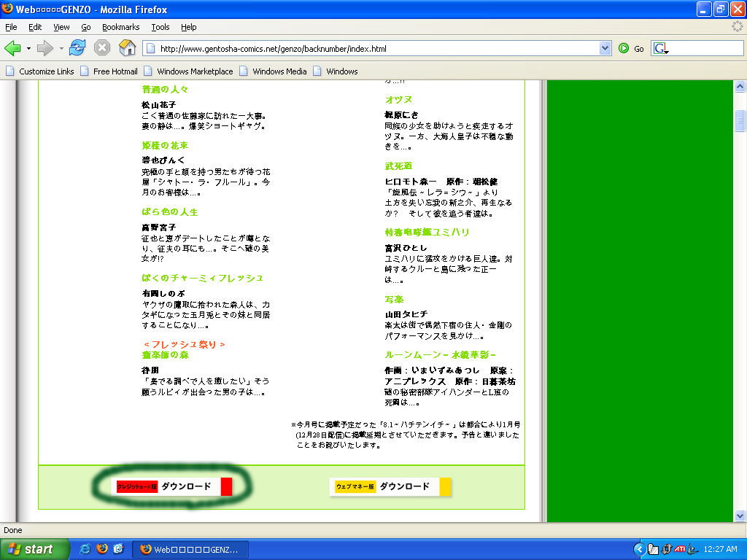The image size is (747, 560).
Task: Click the yellow WebMoney download button
Action: pos(390,486)
